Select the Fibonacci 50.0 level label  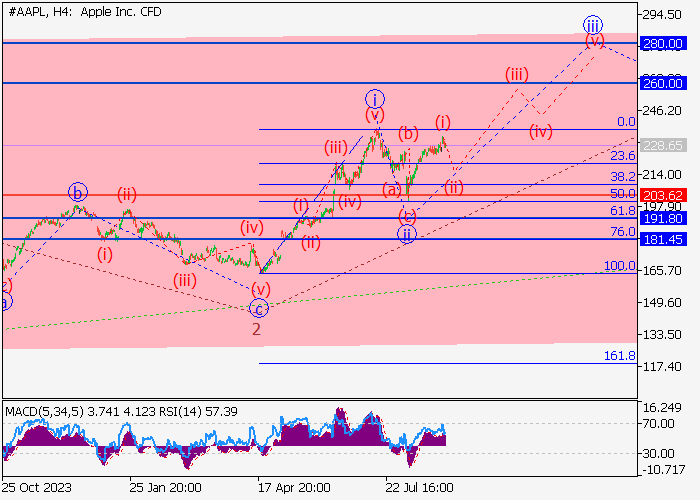pyautogui.click(x=623, y=194)
